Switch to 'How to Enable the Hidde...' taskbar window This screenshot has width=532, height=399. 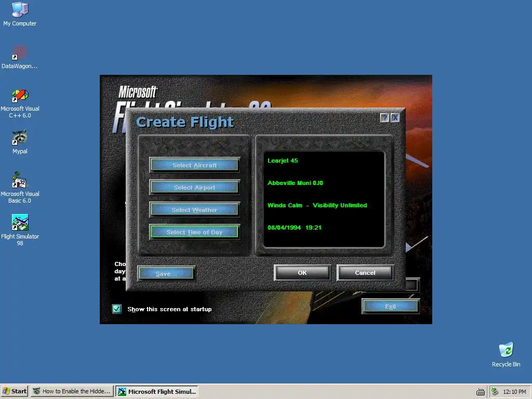point(72,391)
